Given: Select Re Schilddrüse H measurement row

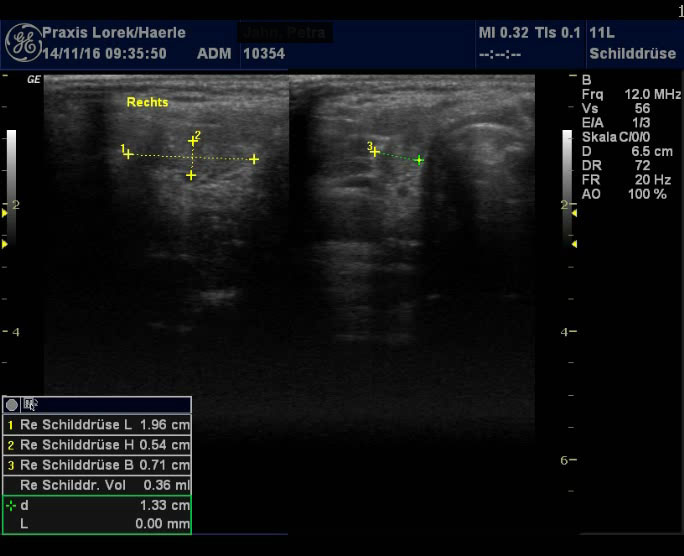Looking at the screenshot, I should pos(97,445).
